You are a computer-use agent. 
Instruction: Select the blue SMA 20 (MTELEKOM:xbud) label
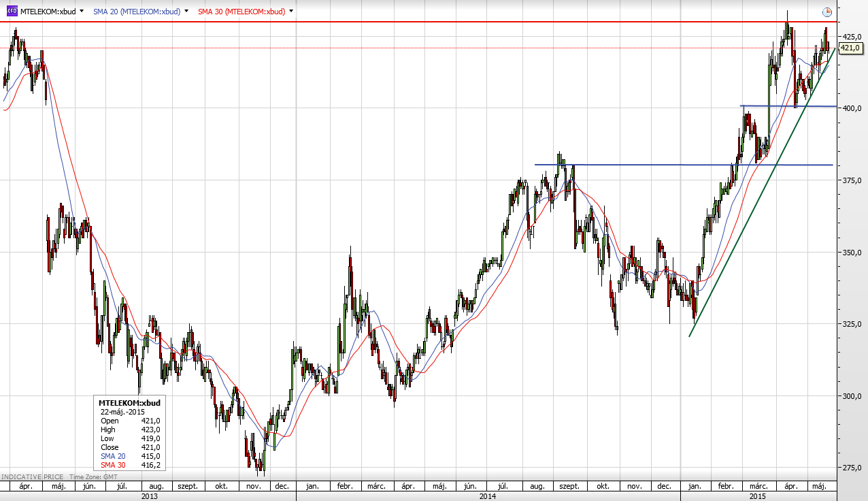click(x=135, y=12)
